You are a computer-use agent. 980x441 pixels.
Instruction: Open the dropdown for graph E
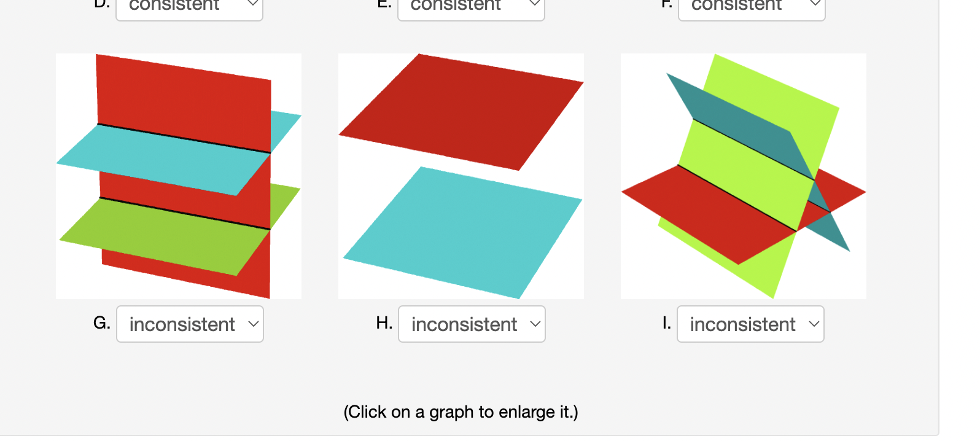[471, 7]
